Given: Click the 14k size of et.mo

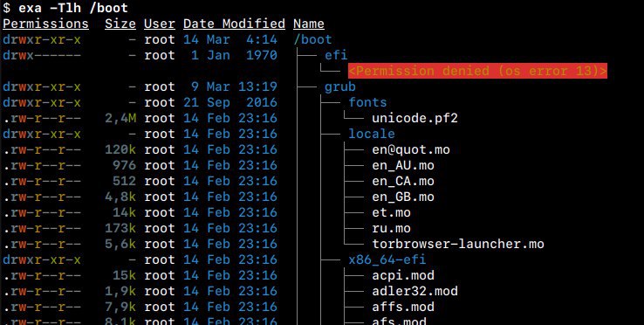Looking at the screenshot, I should click(124, 212).
